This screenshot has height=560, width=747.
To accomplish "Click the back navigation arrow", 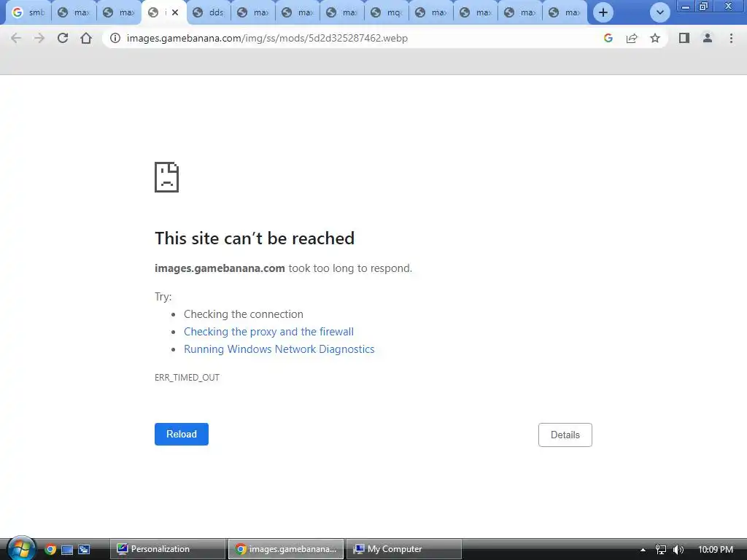I will (16, 38).
